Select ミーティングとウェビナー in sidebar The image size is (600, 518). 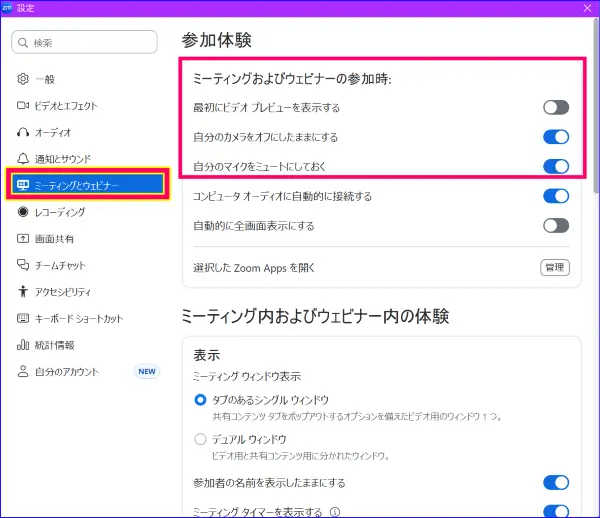point(88,185)
